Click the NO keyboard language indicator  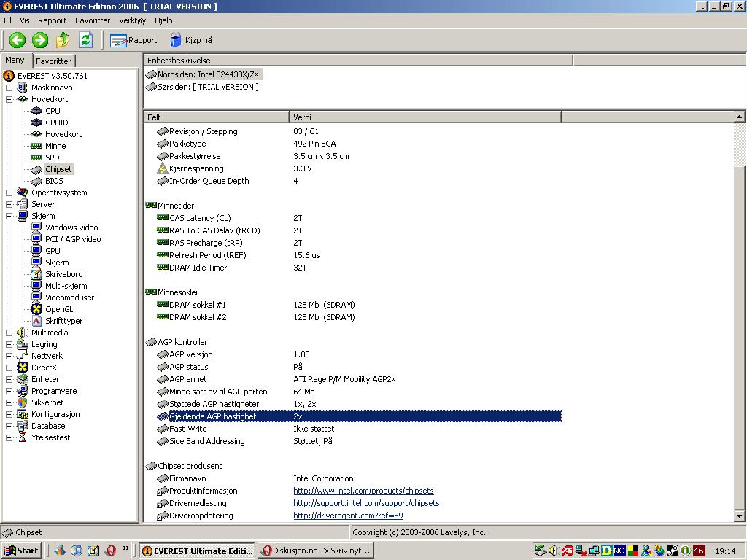(x=619, y=551)
